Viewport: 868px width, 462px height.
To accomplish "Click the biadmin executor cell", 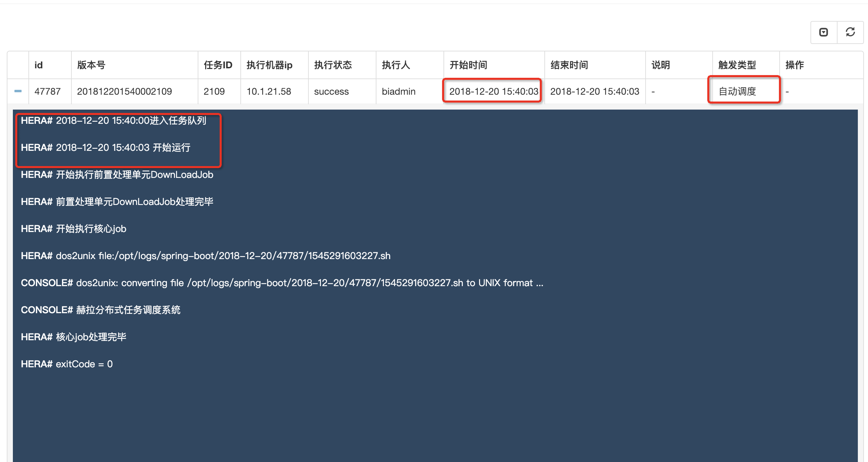I will [398, 91].
